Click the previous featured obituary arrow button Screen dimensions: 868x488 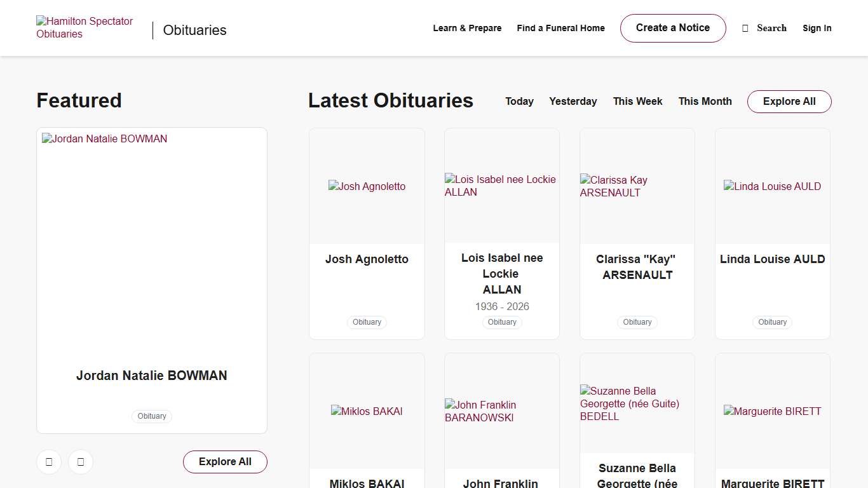pos(49,462)
